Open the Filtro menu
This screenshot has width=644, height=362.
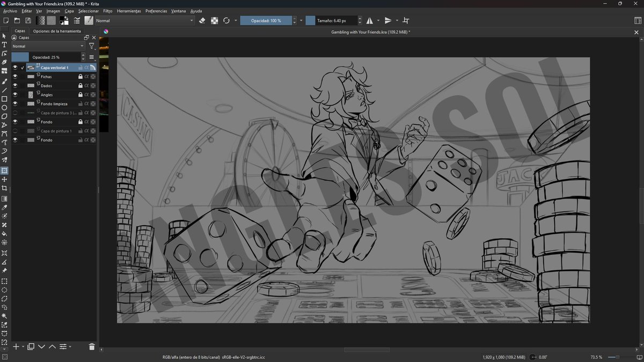[108, 11]
